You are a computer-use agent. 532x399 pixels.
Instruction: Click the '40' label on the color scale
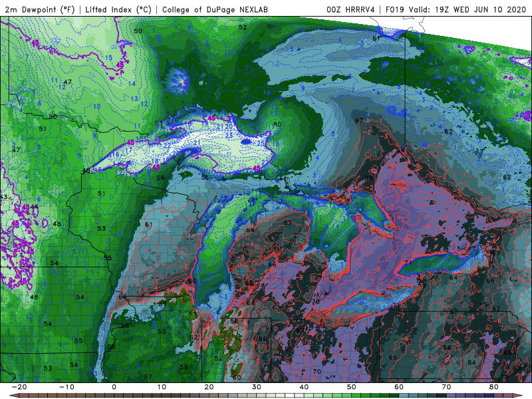(x=304, y=387)
